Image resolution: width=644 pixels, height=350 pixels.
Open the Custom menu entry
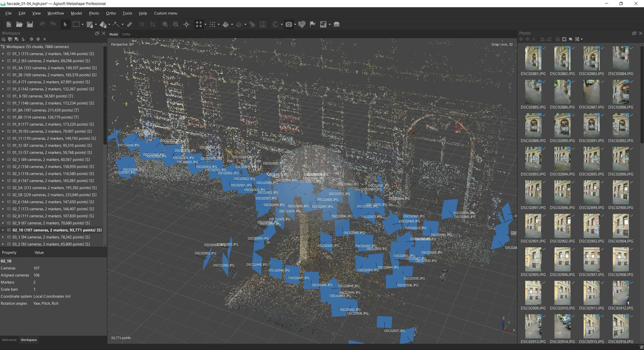[165, 13]
